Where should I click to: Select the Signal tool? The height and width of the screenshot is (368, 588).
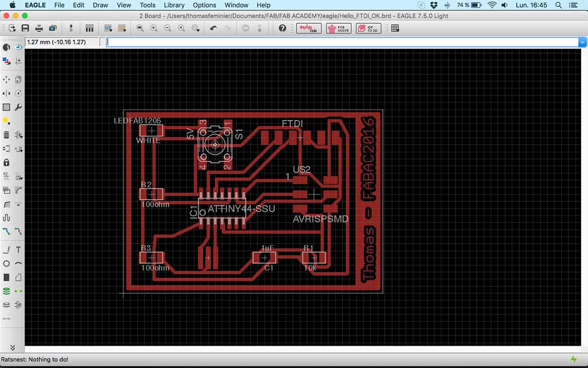click(18, 291)
